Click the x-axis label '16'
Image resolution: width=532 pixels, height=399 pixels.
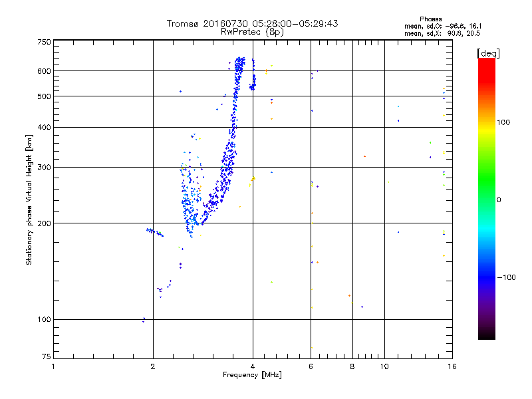coord(452,366)
